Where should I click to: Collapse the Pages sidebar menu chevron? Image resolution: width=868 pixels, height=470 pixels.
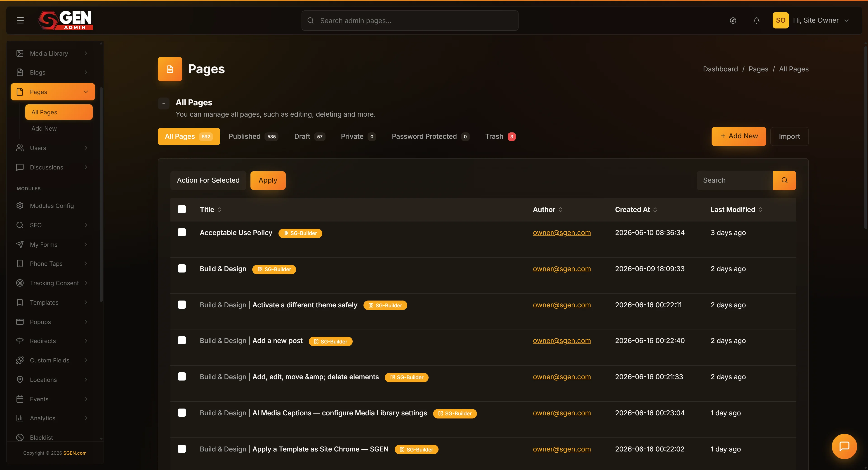click(x=86, y=92)
